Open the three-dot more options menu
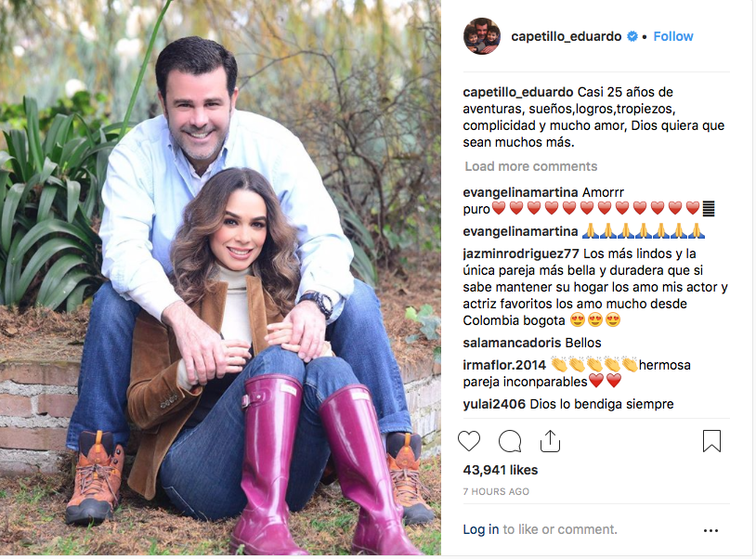The image size is (756, 559). click(x=710, y=530)
